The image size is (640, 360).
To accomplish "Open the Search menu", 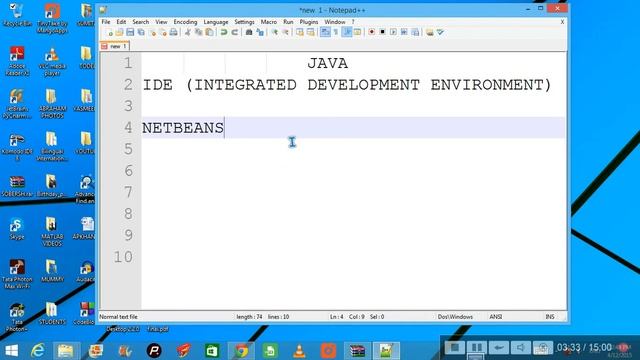I will [140, 22].
